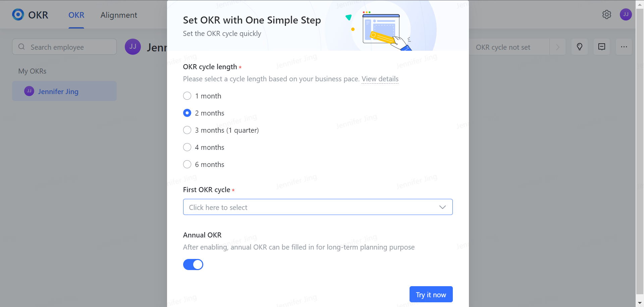The image size is (644, 307).
Task: Open the settings gear icon
Action: pyautogui.click(x=606, y=14)
